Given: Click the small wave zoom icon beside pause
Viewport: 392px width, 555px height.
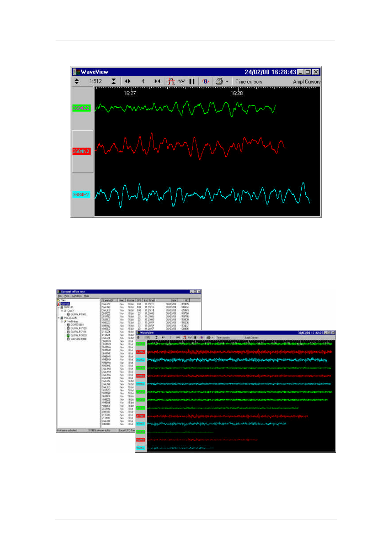Looking at the screenshot, I should point(182,81).
